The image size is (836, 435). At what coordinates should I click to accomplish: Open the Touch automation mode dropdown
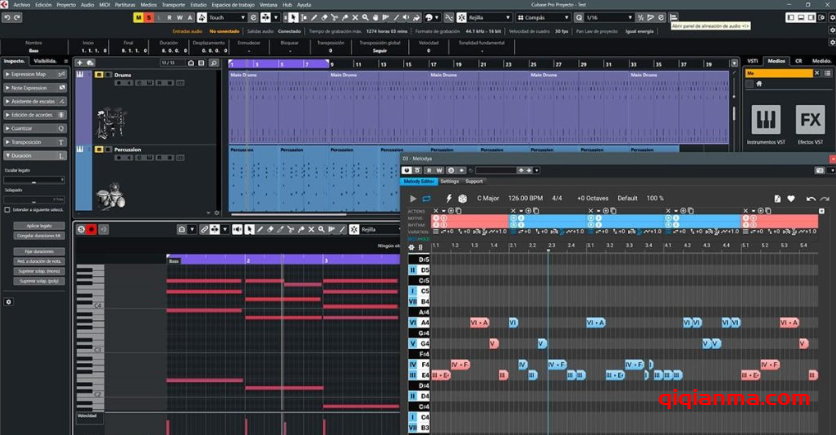tap(227, 18)
